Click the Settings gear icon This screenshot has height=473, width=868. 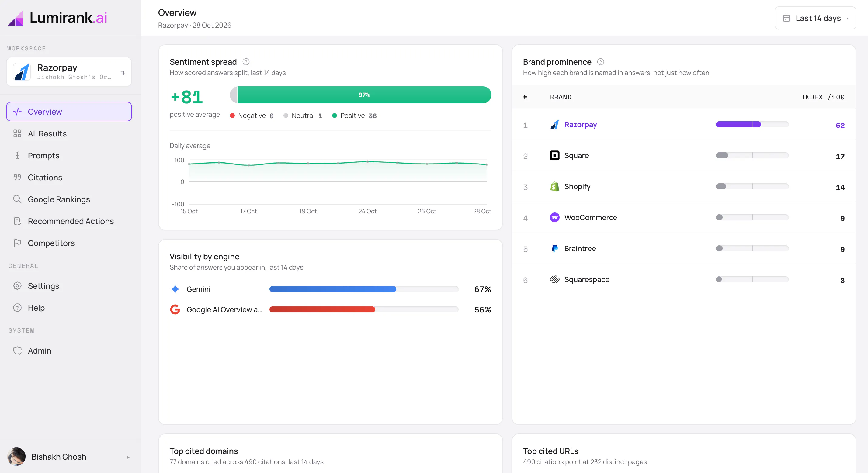(x=17, y=286)
